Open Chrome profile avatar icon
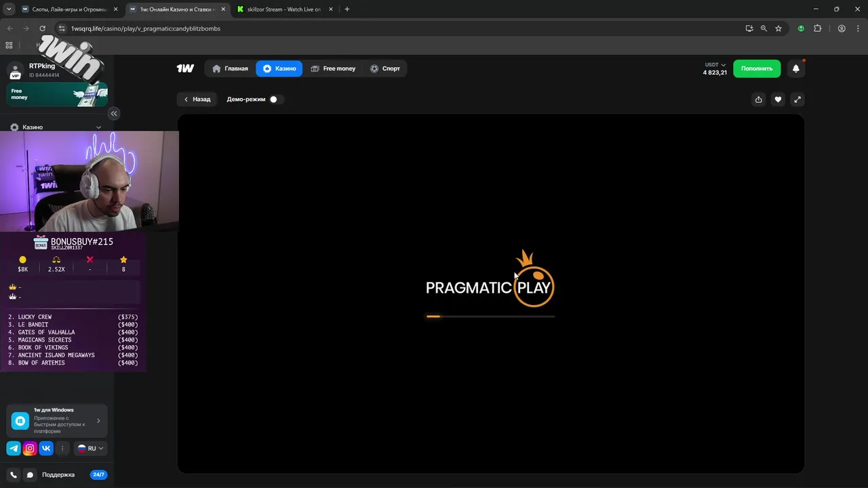This screenshot has height=488, width=868. [x=842, y=28]
